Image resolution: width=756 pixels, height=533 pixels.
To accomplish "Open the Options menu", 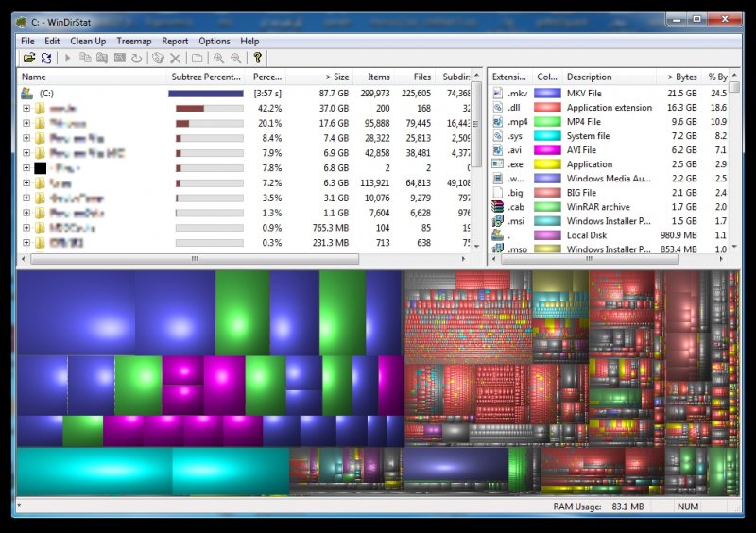I will pyautogui.click(x=215, y=41).
